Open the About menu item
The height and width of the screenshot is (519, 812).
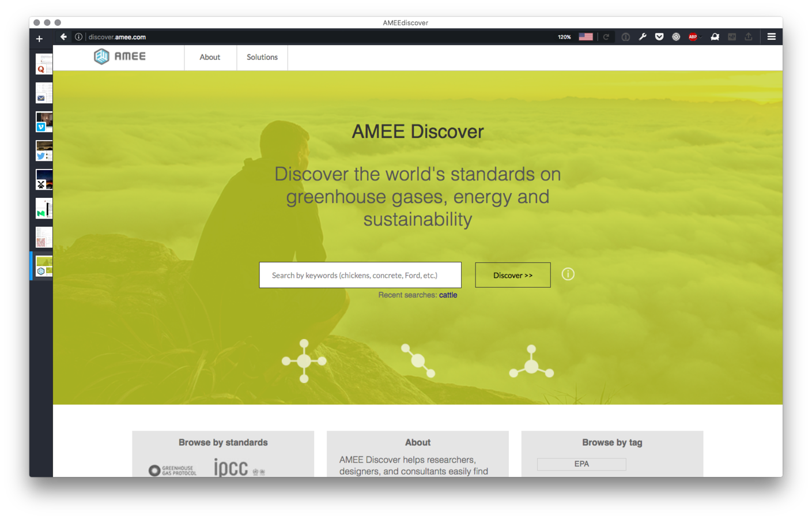[210, 57]
